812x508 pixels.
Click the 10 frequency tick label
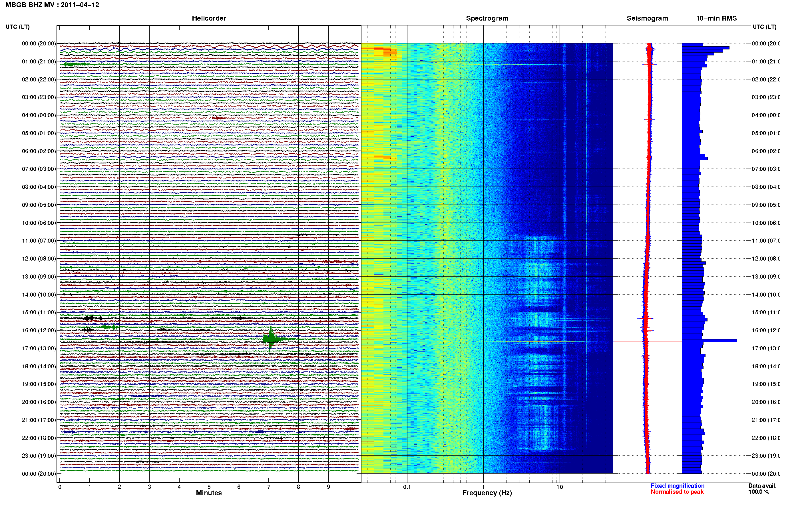tap(560, 487)
